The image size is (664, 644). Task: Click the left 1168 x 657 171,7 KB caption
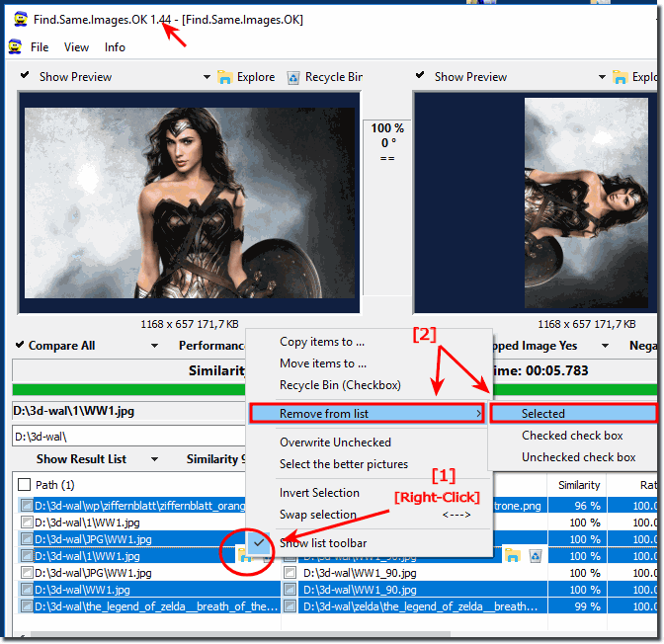click(190, 324)
